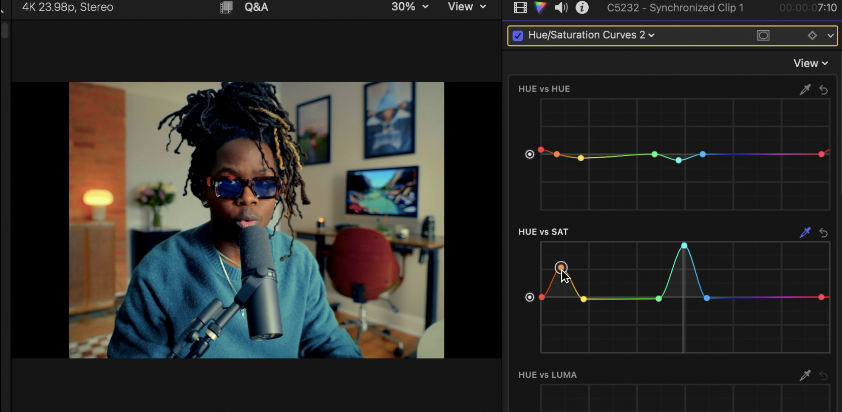Reset the HUE vs SAT curve
The width and height of the screenshot is (842, 412).
tap(824, 233)
